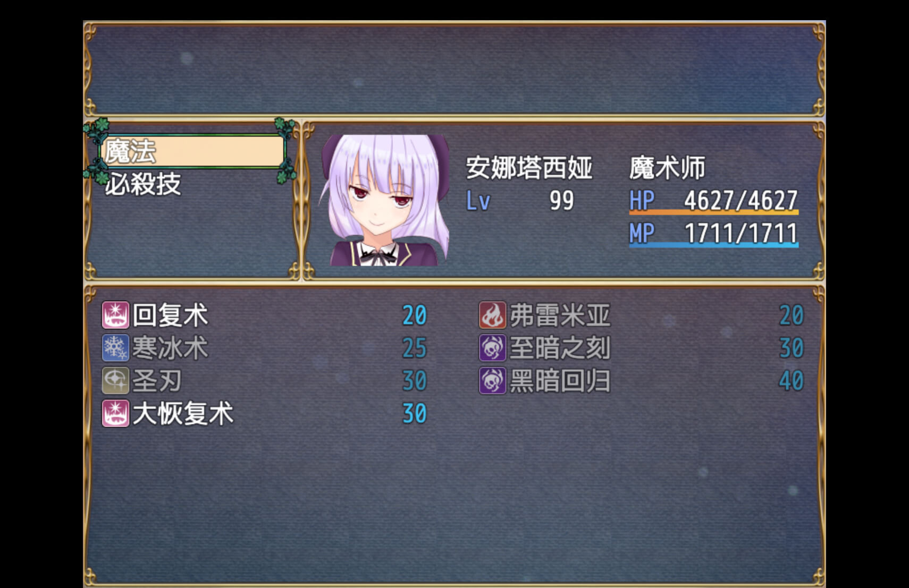
Task: Select the 必殺技 skill category
Action: coord(142,184)
